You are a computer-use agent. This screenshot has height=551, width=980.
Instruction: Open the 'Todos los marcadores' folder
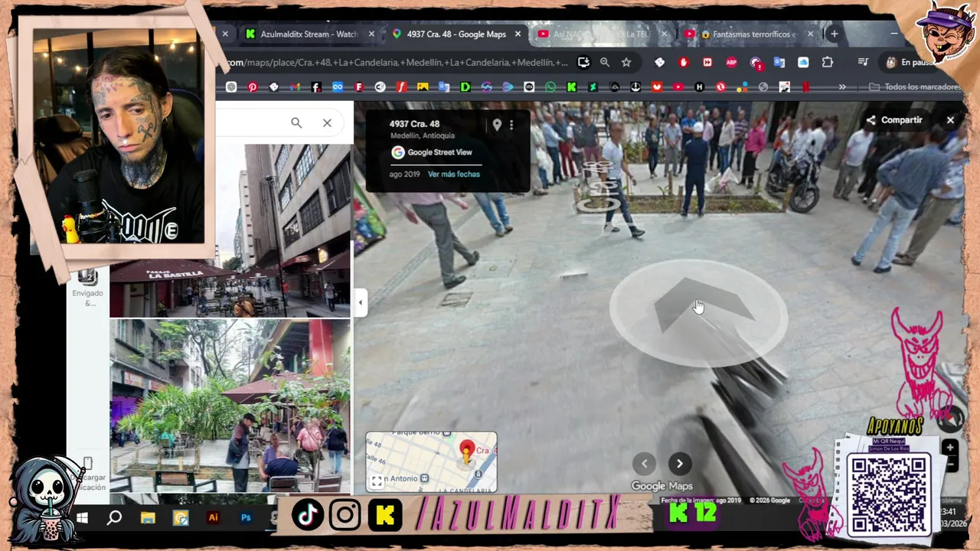coord(914,87)
